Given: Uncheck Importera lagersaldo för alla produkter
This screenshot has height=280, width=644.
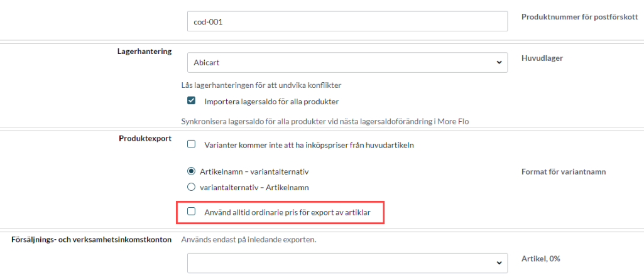Looking at the screenshot, I should [x=191, y=101].
